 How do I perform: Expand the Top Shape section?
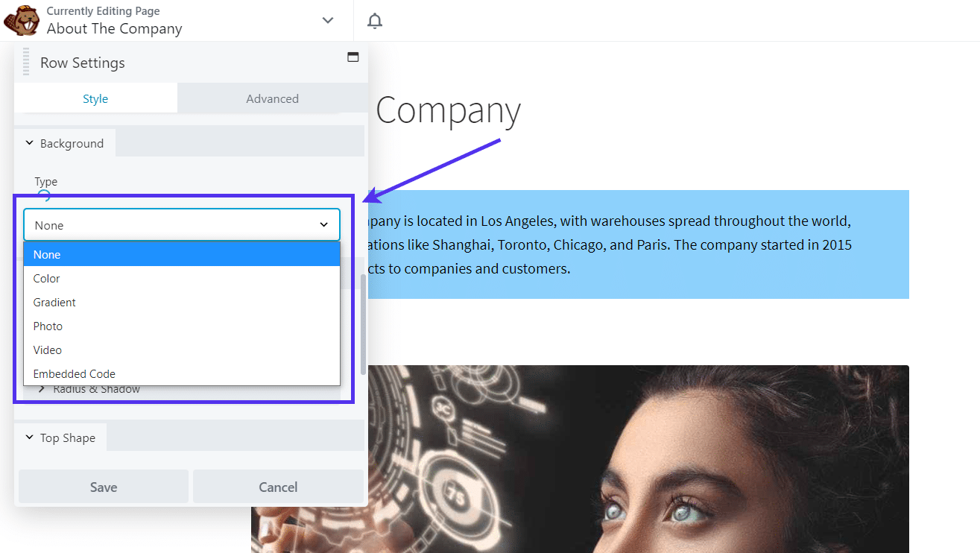[x=67, y=437]
